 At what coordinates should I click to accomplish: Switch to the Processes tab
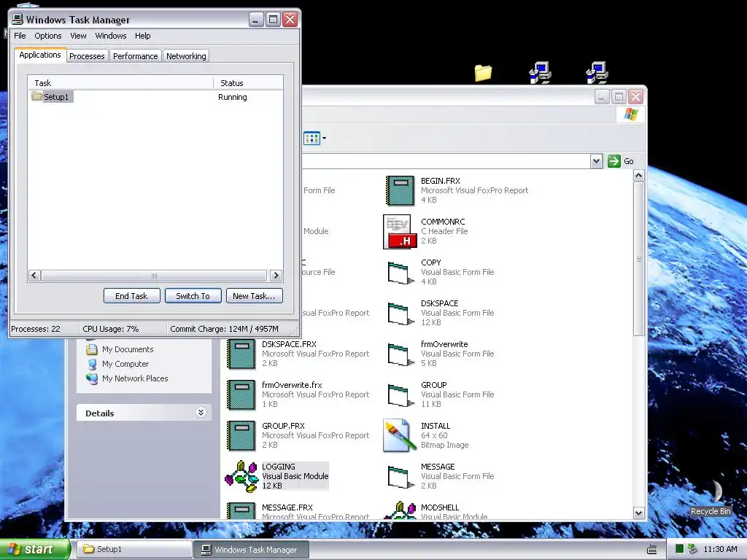[x=87, y=55]
